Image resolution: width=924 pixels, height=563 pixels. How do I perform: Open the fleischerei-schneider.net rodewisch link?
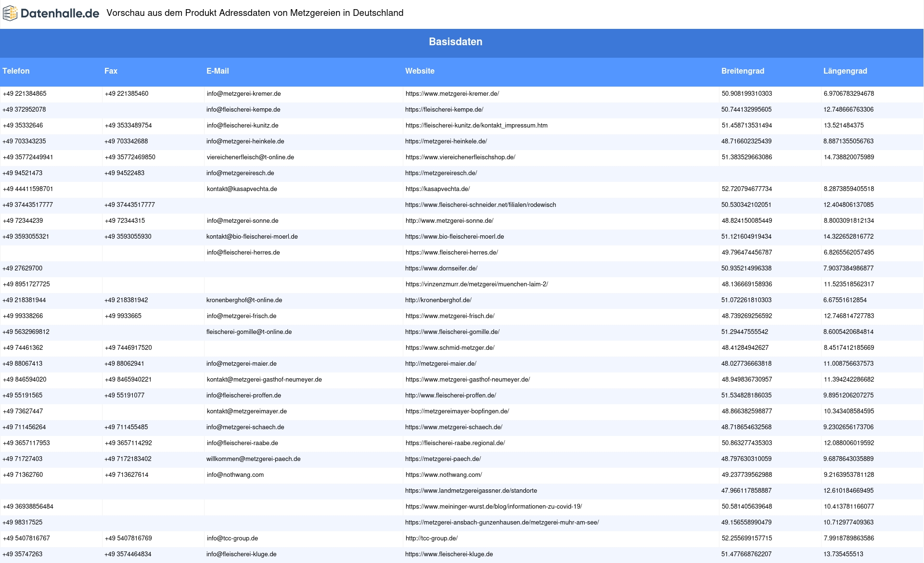481,205
